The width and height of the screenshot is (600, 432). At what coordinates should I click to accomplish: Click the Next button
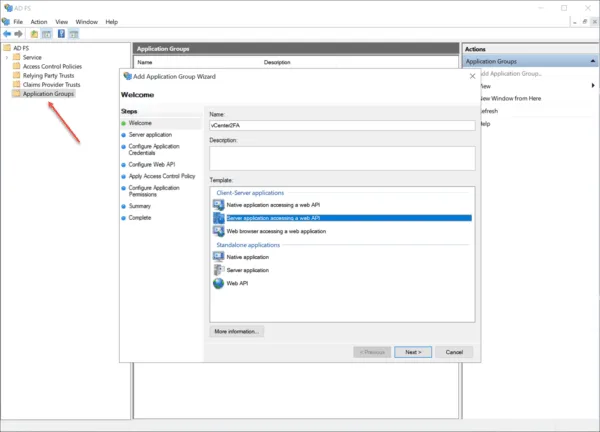click(x=413, y=352)
